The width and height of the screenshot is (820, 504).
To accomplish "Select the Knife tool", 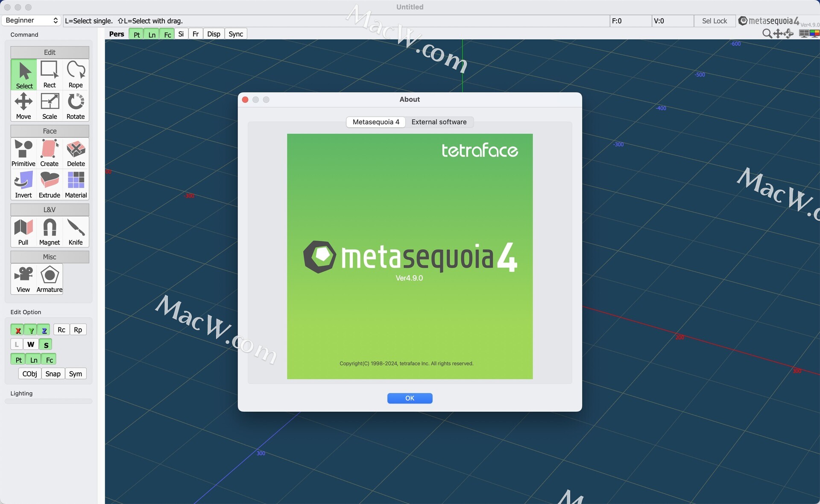I will 76,232.
